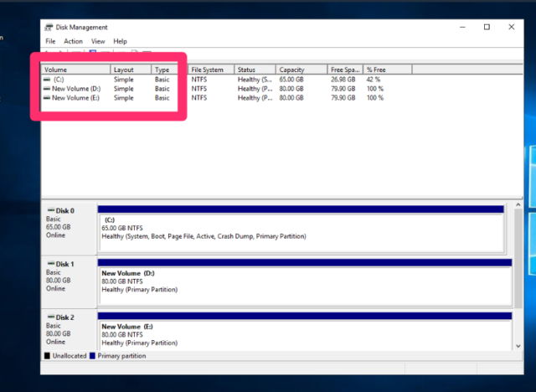The width and height of the screenshot is (536, 392).
Task: Click the disk icon next to Disk 2
Action: pos(51,317)
